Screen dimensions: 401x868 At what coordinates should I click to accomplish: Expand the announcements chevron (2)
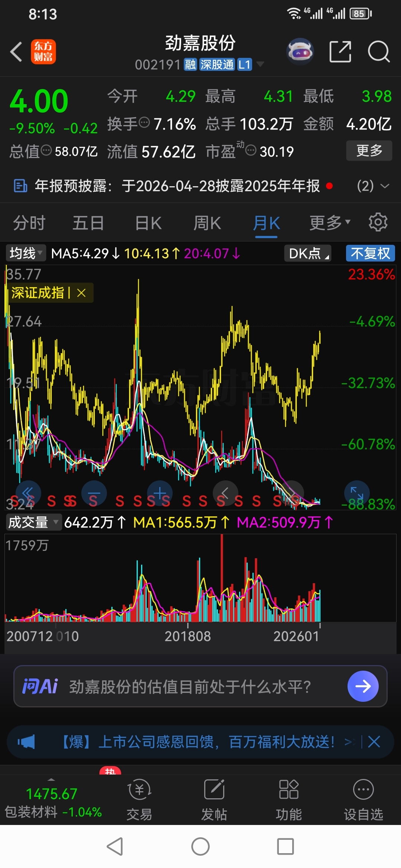[385, 186]
